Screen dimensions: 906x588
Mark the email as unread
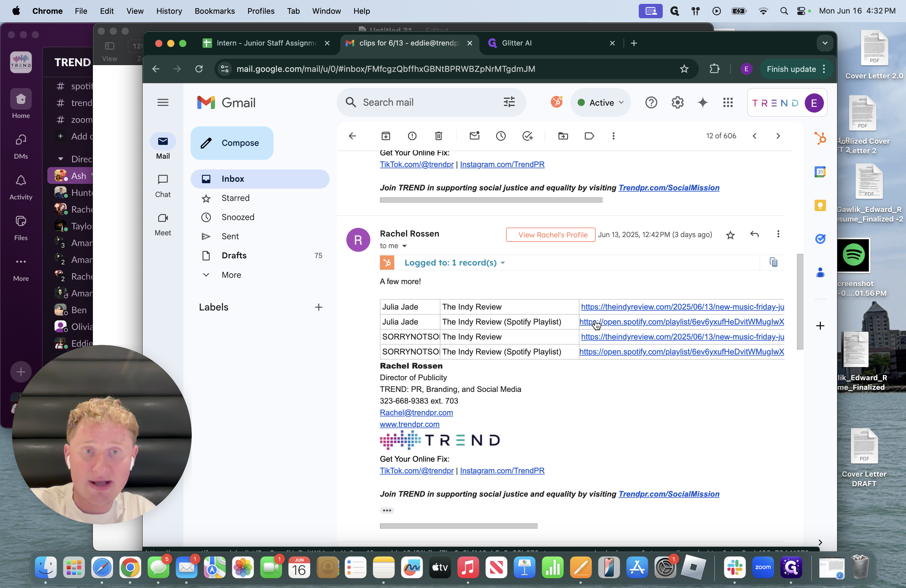pyautogui.click(x=474, y=136)
